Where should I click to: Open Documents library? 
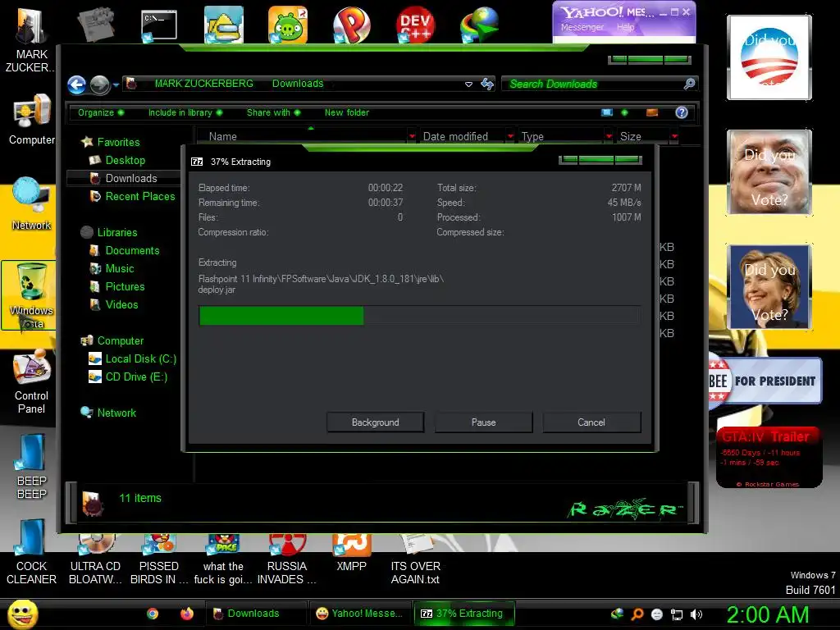click(x=132, y=251)
